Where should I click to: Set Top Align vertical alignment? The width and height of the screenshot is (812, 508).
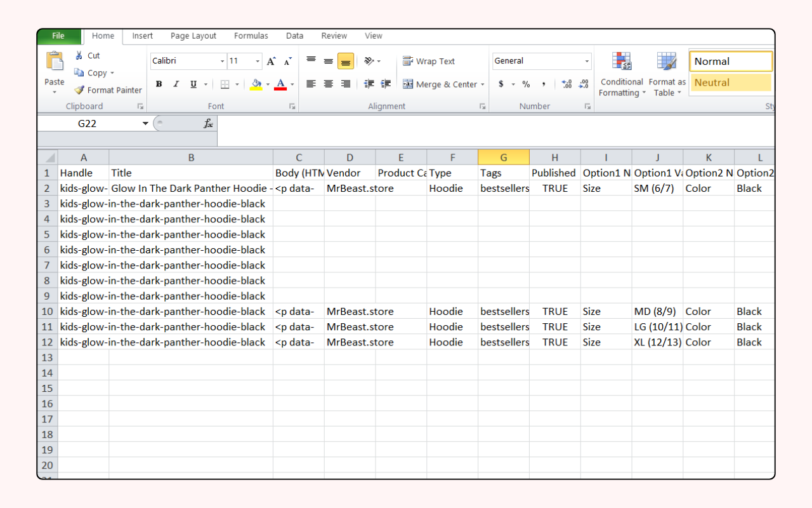tap(311, 61)
